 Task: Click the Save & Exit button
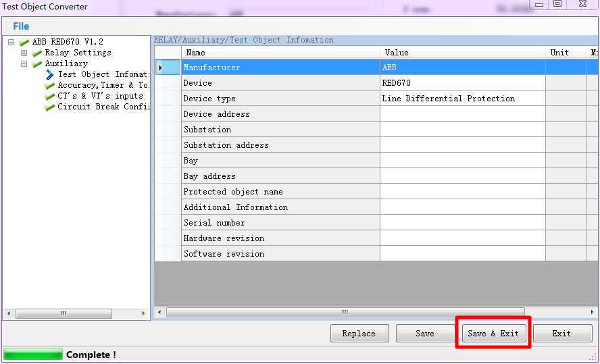tap(493, 334)
